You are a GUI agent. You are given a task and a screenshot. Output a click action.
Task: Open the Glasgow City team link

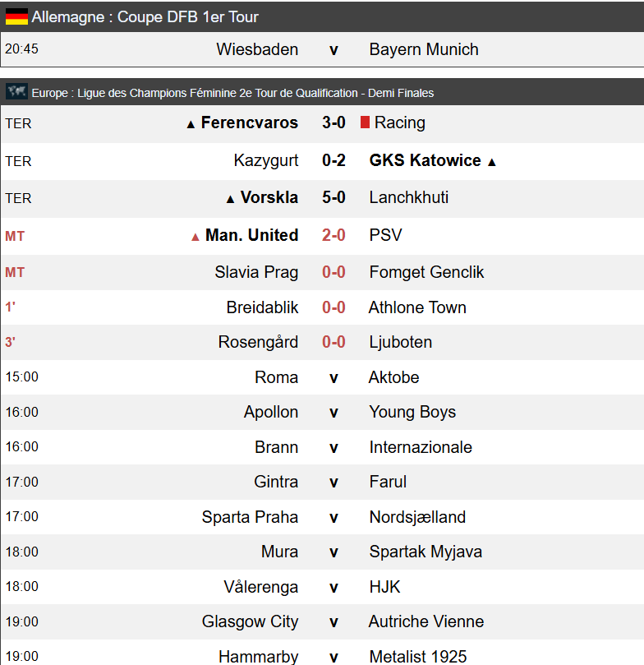click(x=250, y=621)
